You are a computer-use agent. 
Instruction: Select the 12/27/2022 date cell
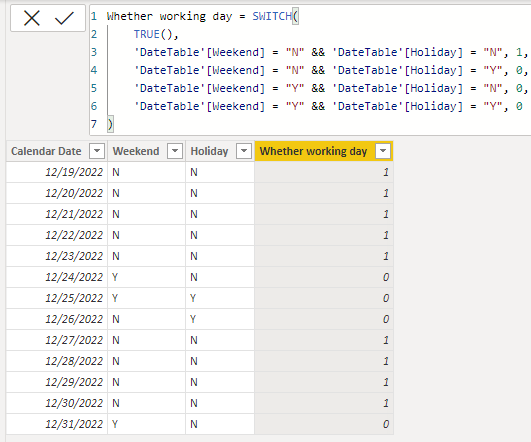click(57, 340)
